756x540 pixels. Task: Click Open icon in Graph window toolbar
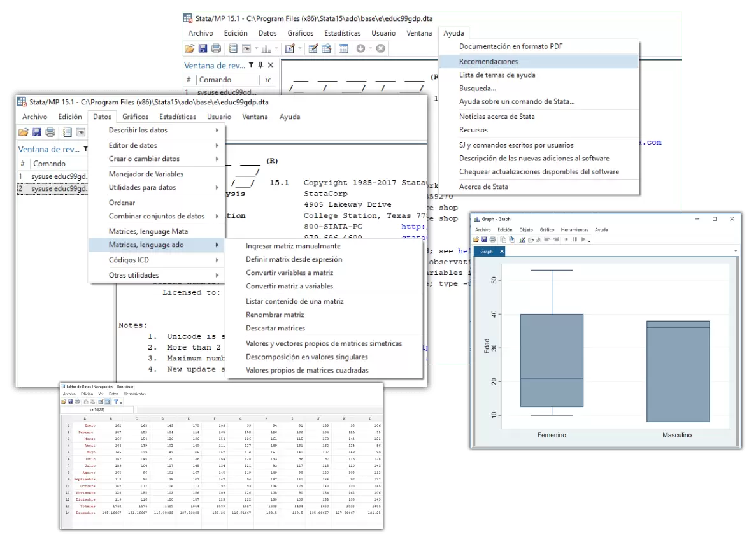tap(476, 239)
